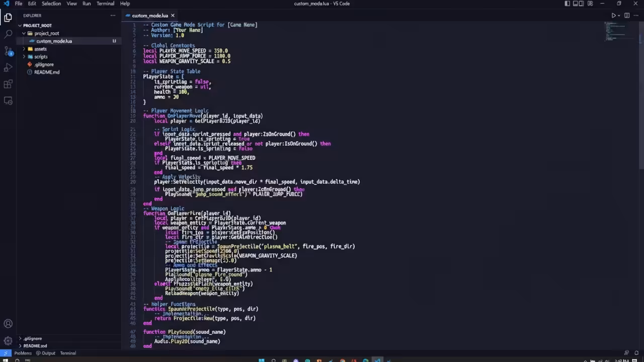The height and width of the screenshot is (362, 644).
Task: Click the remote window indicator in the status bar
Action: pos(5,353)
